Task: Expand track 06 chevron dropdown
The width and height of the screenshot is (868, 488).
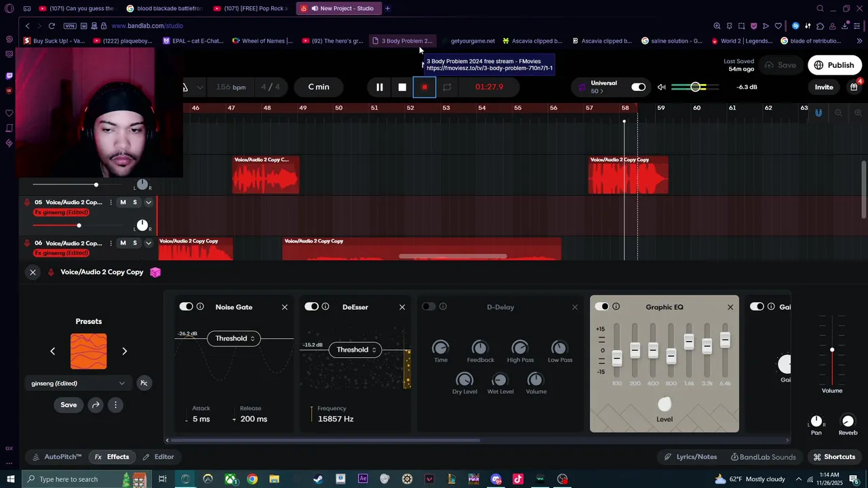Action: [x=149, y=243]
